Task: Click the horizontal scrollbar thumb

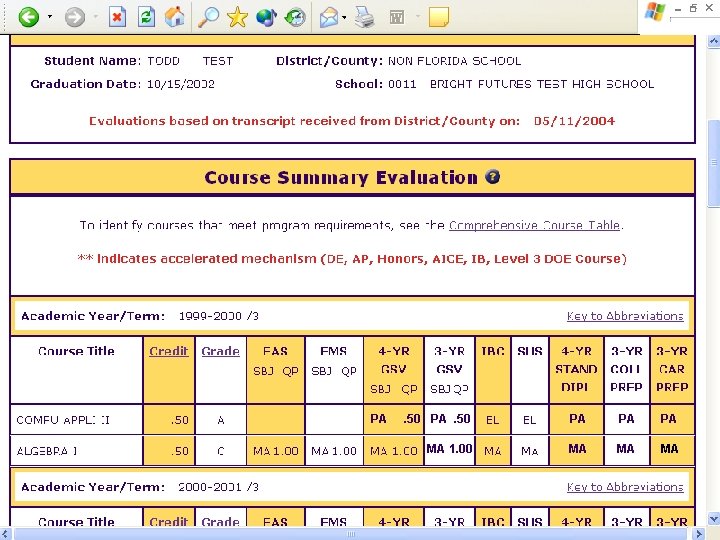Action: coord(351,534)
